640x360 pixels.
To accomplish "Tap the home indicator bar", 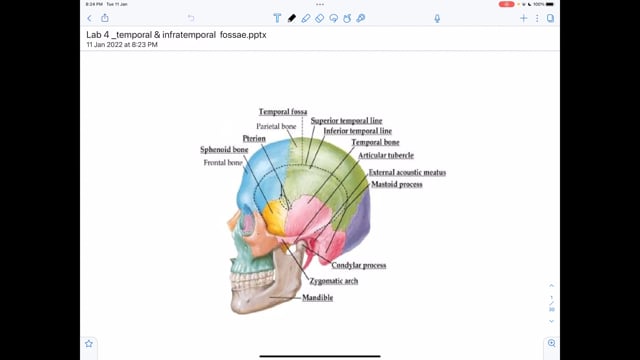I will (x=320, y=356).
